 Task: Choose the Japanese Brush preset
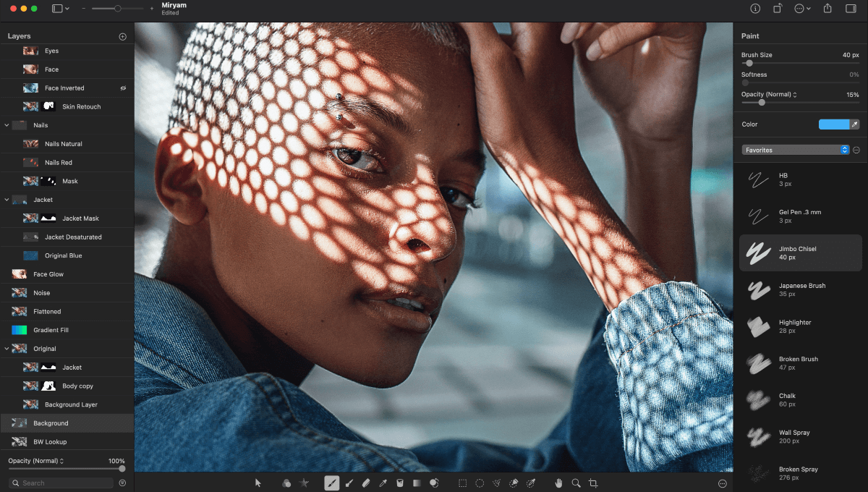point(801,289)
